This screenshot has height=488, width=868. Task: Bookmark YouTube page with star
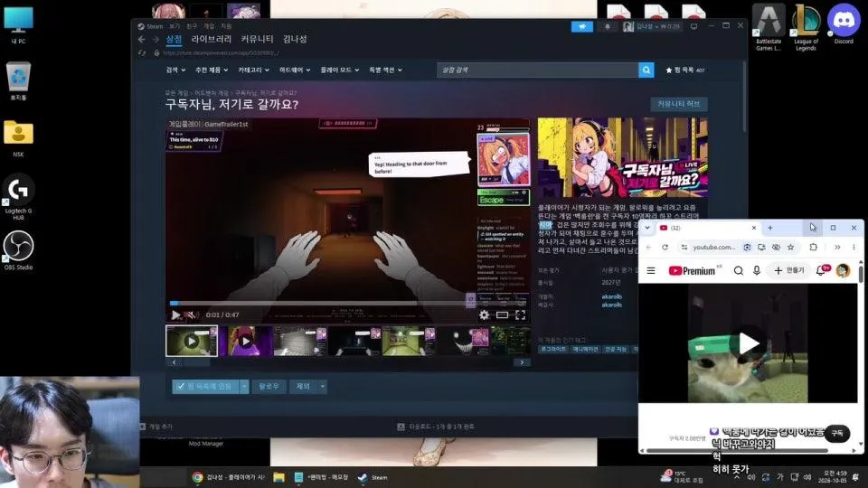pyautogui.click(x=790, y=248)
